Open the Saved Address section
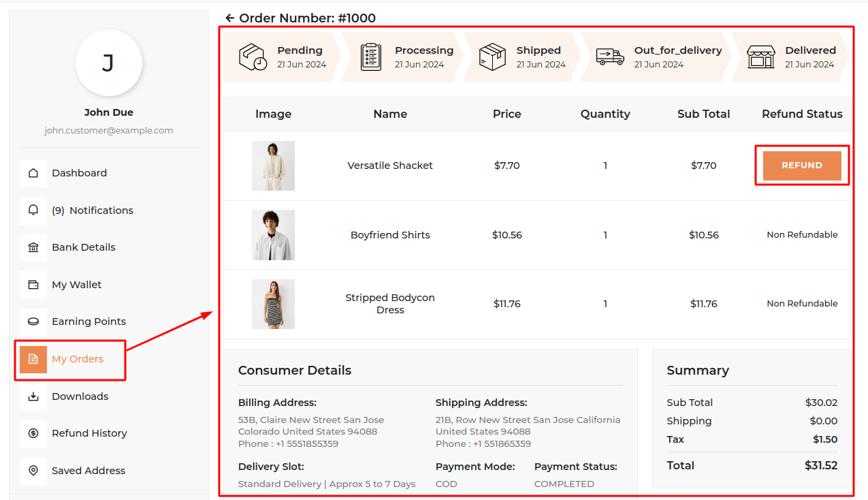Screen dimensions: 868x500 point(89,471)
